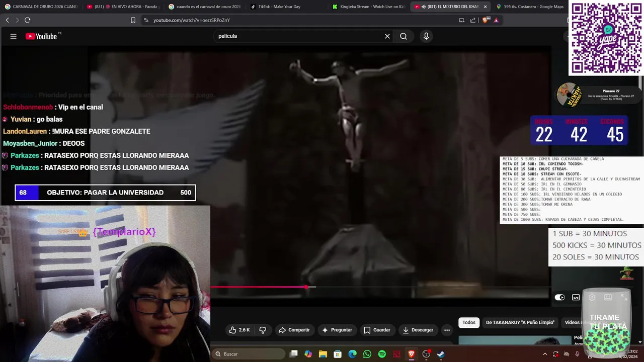Go back with the browser back arrow
Screen dimensions: 644x362
[7, 20]
